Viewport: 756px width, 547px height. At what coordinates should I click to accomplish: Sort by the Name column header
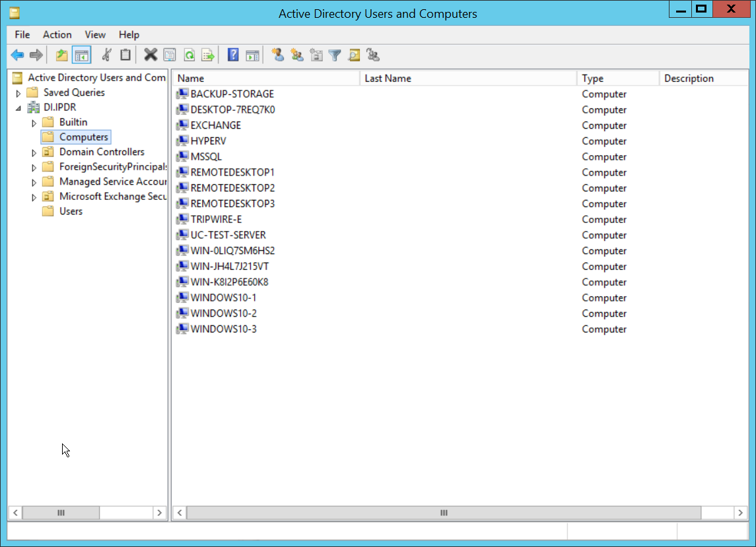266,78
